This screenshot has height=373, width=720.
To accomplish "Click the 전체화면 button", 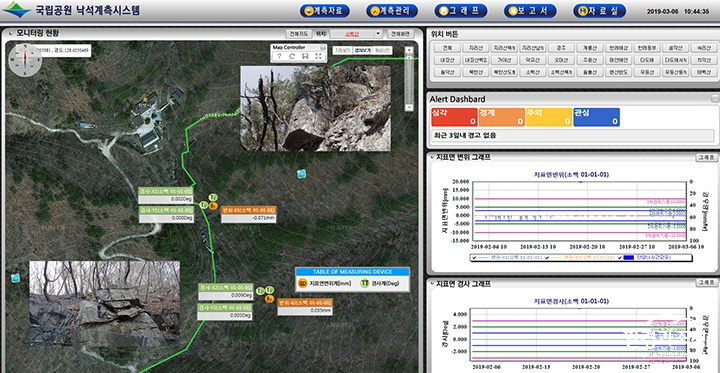I will pyautogui.click(x=400, y=34).
